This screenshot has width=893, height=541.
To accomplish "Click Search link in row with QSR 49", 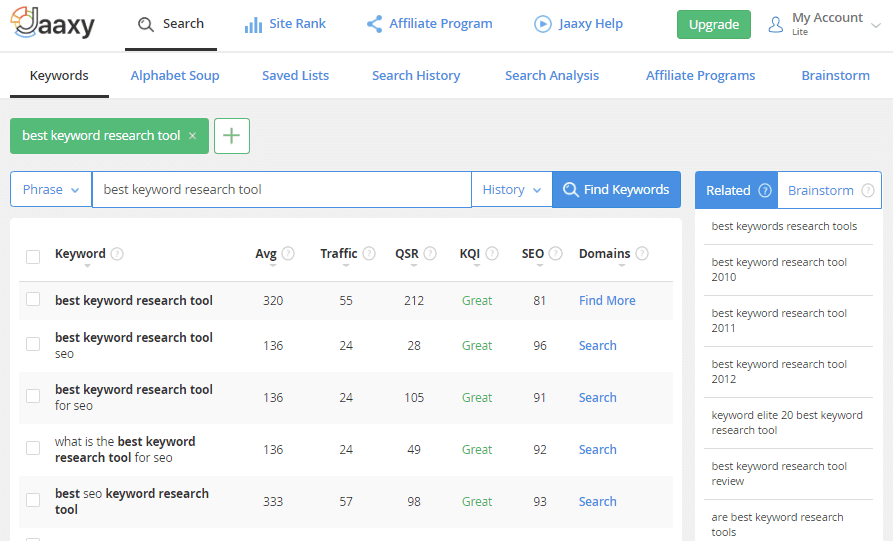I will click(597, 449).
